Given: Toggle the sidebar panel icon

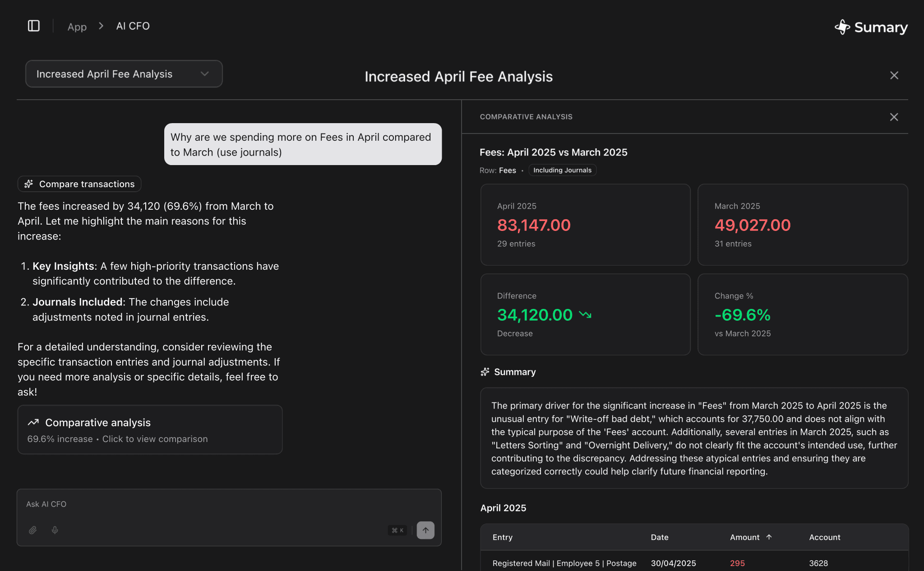Looking at the screenshot, I should tap(34, 26).
